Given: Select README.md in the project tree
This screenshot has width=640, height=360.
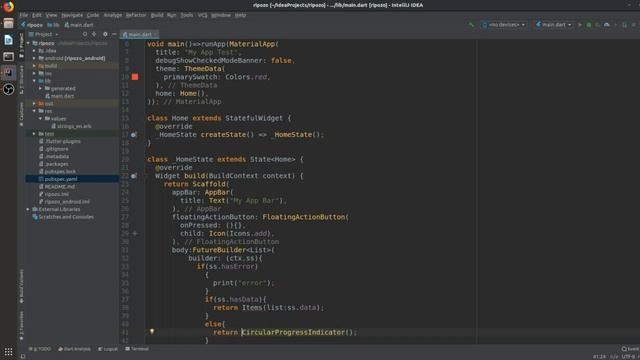Looking at the screenshot, I should coord(59,187).
